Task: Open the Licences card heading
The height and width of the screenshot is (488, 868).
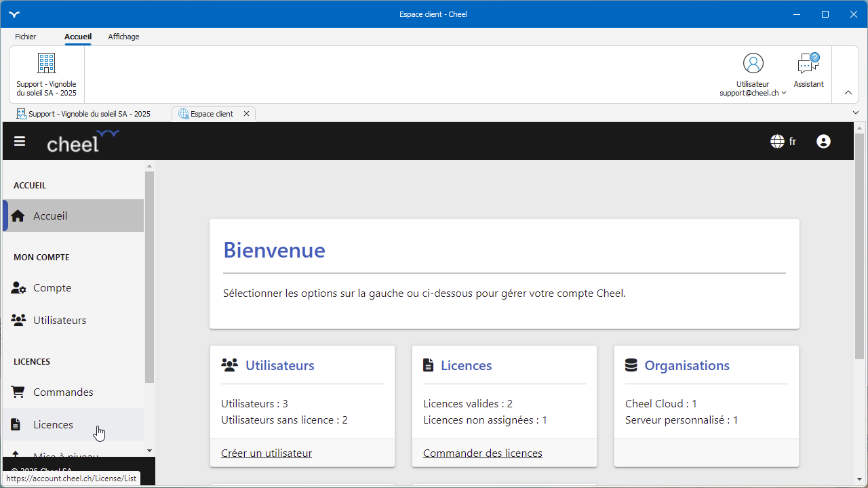Action: coord(467,365)
